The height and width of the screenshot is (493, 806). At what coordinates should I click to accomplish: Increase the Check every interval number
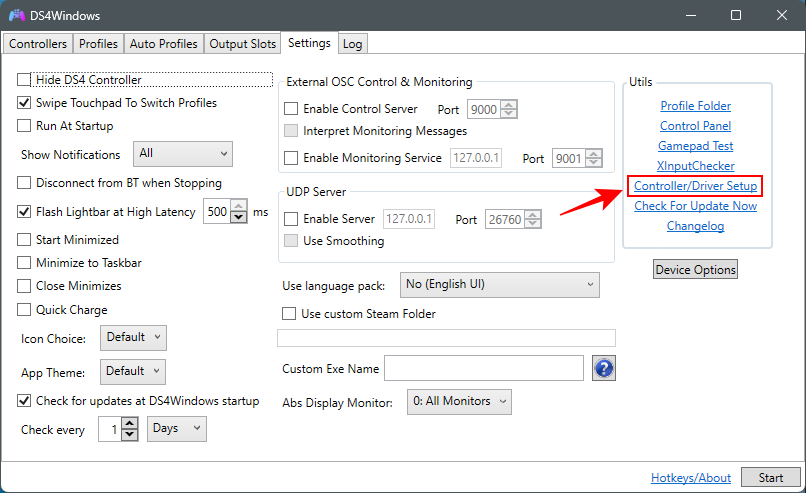[x=130, y=423]
